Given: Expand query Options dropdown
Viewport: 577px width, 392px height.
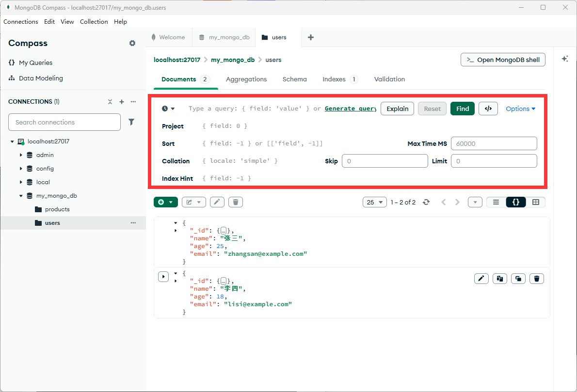Looking at the screenshot, I should click(520, 109).
